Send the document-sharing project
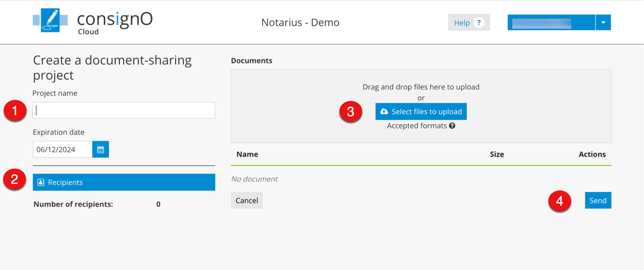644x270 pixels. (598, 200)
